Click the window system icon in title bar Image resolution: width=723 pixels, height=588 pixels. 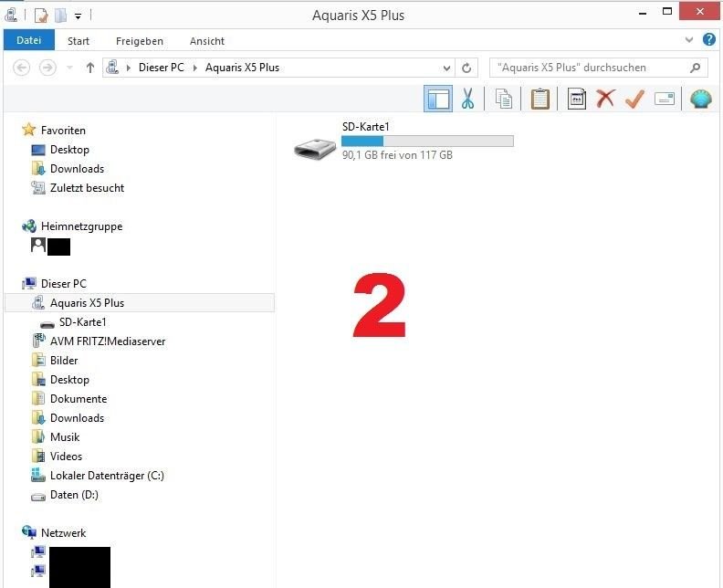click(11, 16)
